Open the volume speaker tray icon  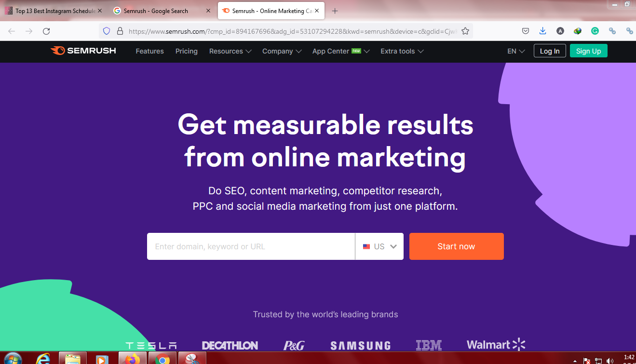pyautogui.click(x=610, y=361)
